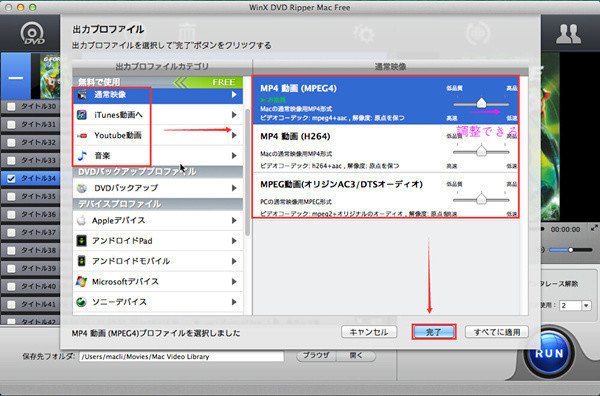This screenshot has height=396, width=600.
Task: Click the category list scrollbar
Action: pos(248,172)
